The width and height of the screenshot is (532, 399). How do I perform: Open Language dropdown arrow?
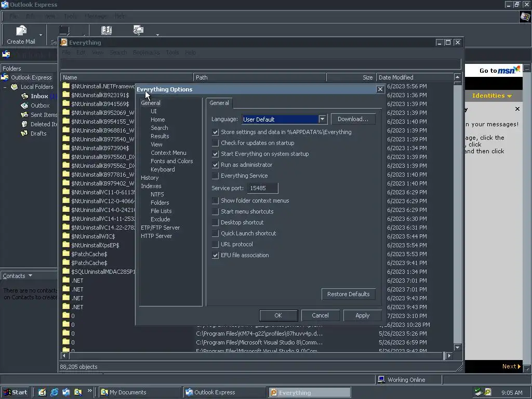tap(322, 119)
